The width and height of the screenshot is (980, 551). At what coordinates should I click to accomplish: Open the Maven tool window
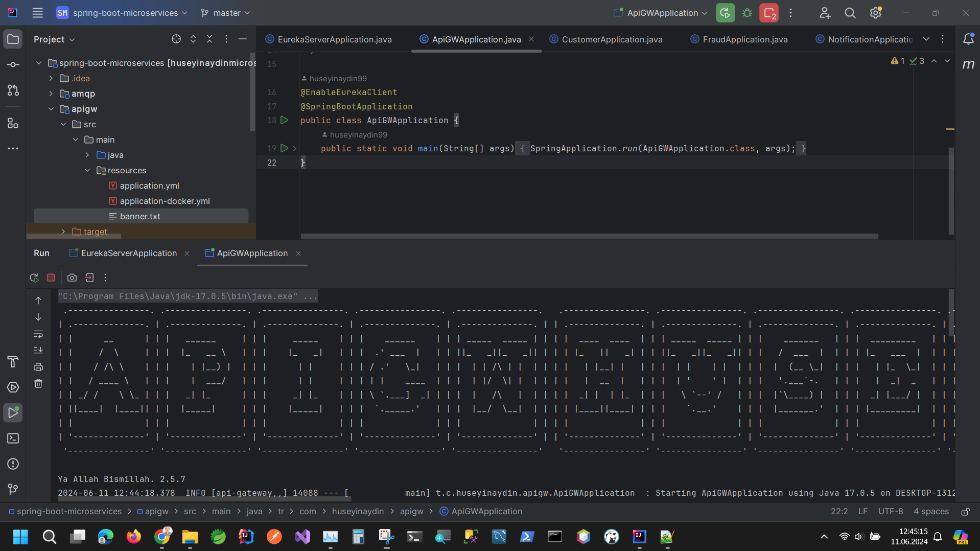click(x=968, y=64)
